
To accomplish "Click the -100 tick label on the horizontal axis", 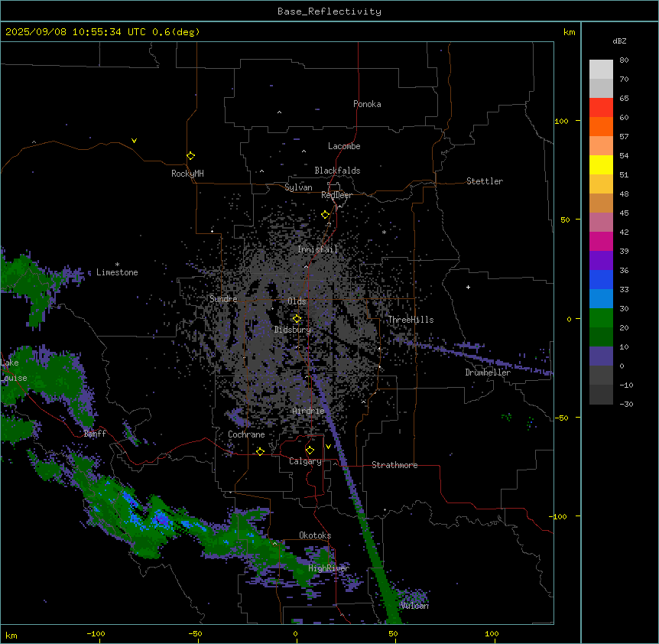I will tap(96, 633).
